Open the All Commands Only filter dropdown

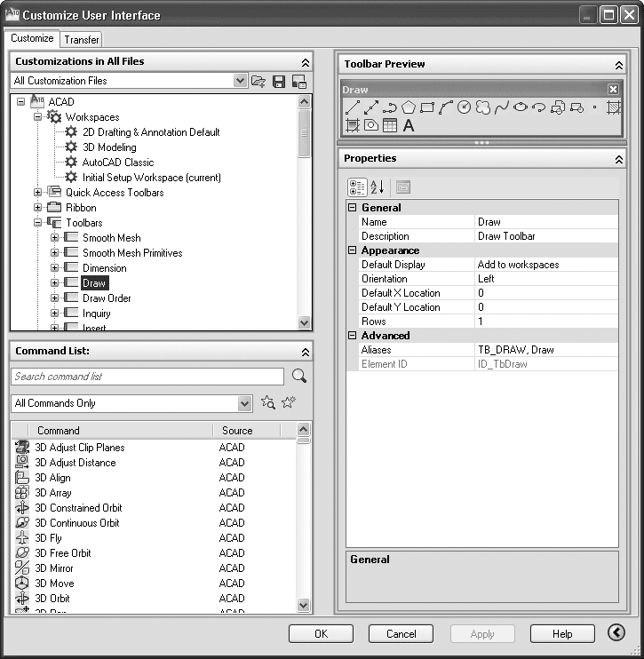click(245, 403)
